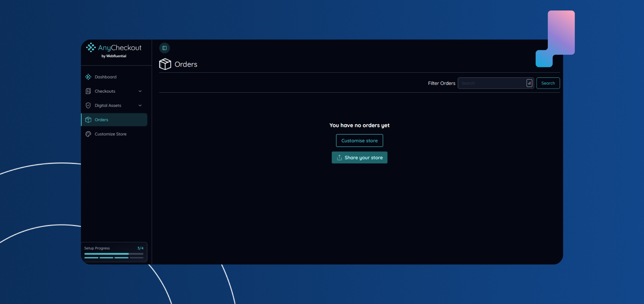Viewport: 644px width, 304px height.
Task: Click the Digital Assets shield icon
Action: click(88, 106)
